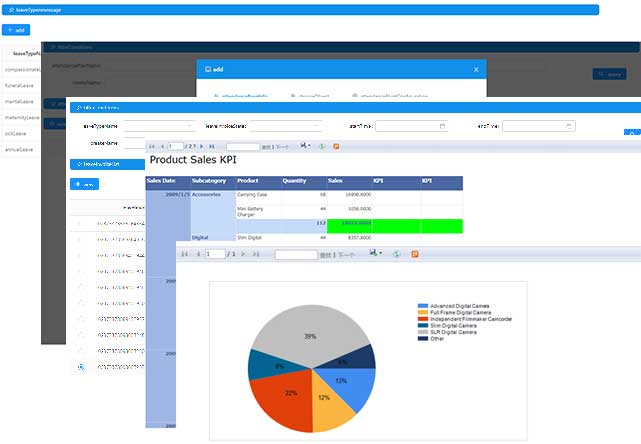Viewport: 641px width, 444px height.
Task: Select the third row radio button in the list
Action: click(x=80, y=256)
